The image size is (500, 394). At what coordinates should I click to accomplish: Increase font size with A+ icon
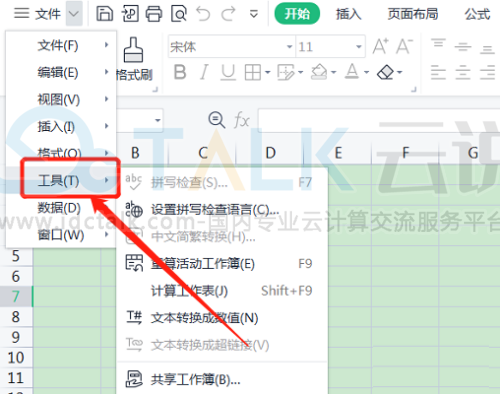[381, 46]
